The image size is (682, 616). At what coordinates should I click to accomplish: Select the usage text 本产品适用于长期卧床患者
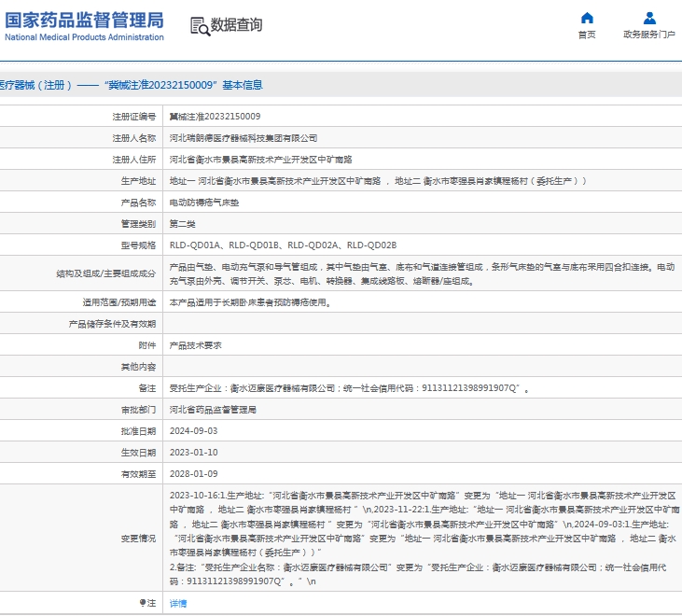251,302
